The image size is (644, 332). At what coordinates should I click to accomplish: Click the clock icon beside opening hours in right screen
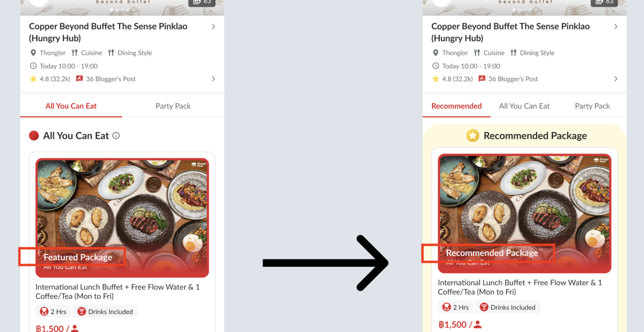tap(435, 66)
